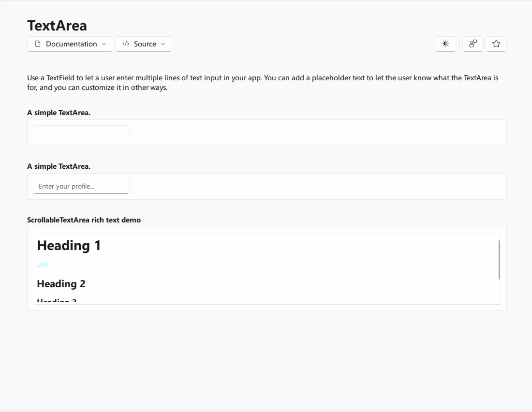
Task: Click the star favorite icon
Action: click(x=496, y=44)
